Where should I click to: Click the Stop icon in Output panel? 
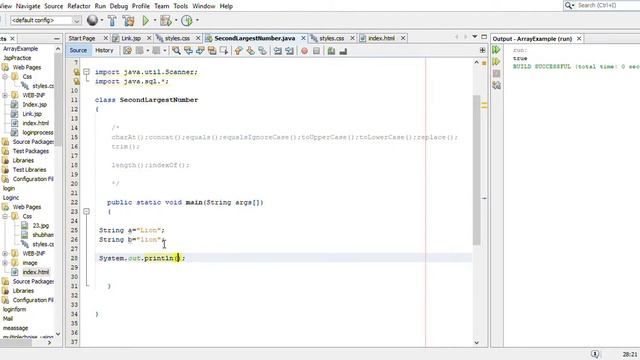(x=496, y=73)
